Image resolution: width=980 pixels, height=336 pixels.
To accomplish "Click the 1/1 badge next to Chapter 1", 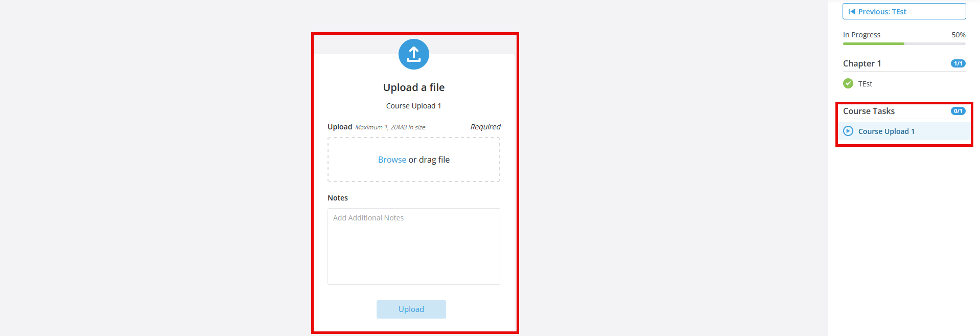I will coord(958,63).
